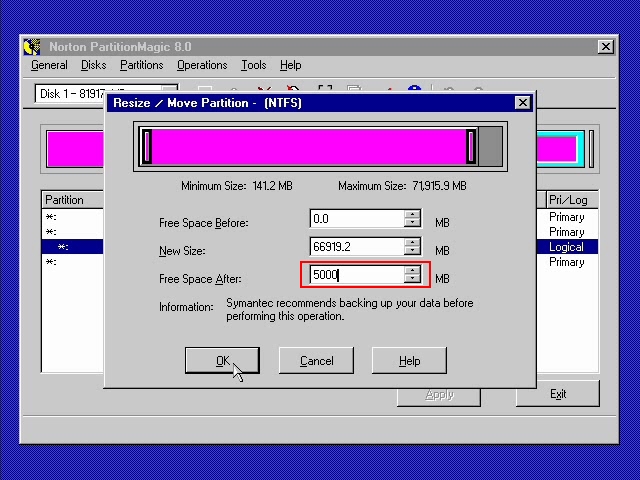Viewport: 640px width, 480px height.
Task: Click the cyan-bordered partition in disk map
Action: click(x=560, y=149)
